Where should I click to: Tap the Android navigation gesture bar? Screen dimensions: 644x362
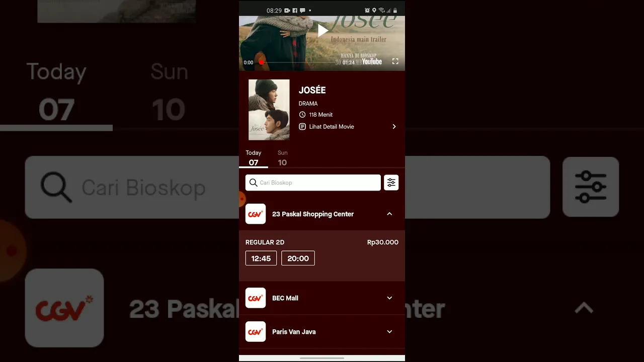322,358
